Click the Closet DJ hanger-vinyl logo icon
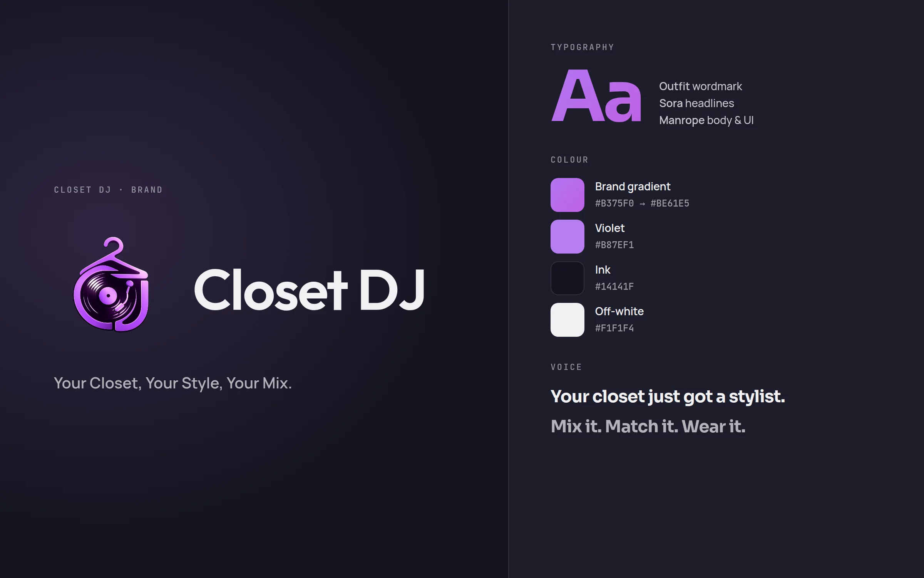 [x=111, y=284]
